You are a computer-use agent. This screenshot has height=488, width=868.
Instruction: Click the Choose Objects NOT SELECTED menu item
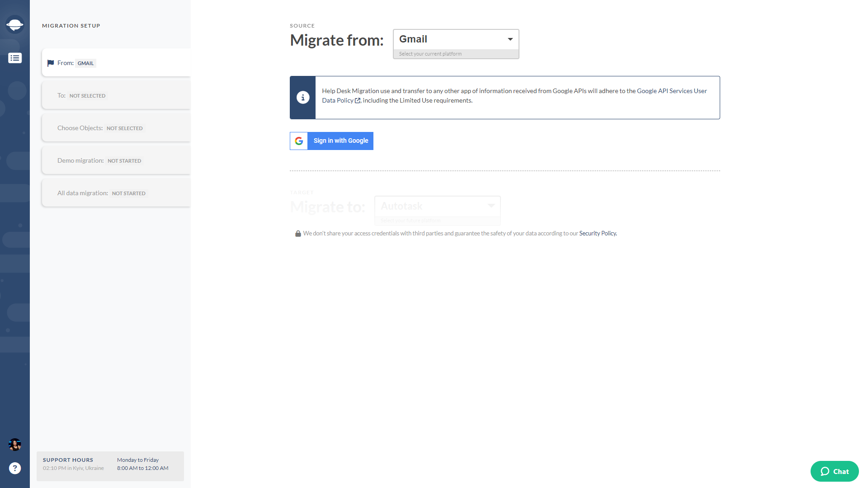coord(116,127)
